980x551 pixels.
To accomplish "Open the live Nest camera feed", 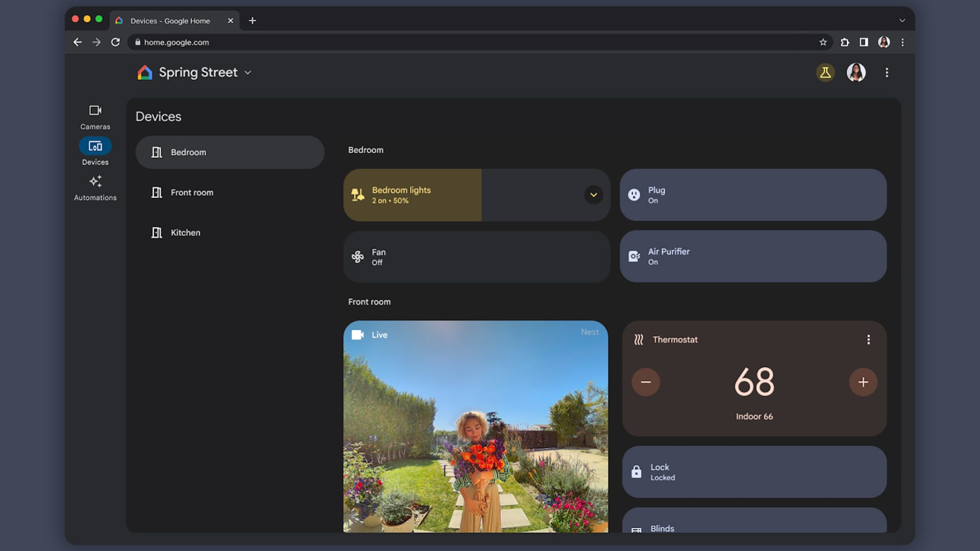I will click(x=476, y=427).
